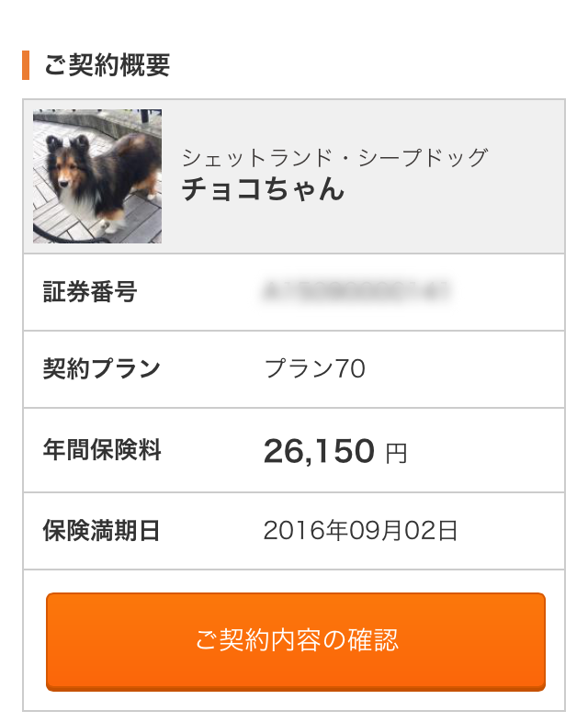Select the pet name チョコちゃん
Screen dimensions: 588x722
263,189
